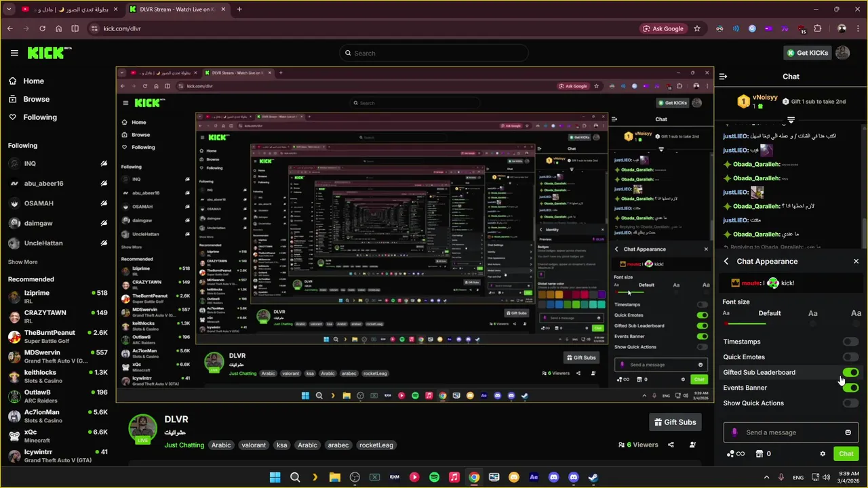Click the Kick search field
This screenshot has height=488, width=868.
434,53
